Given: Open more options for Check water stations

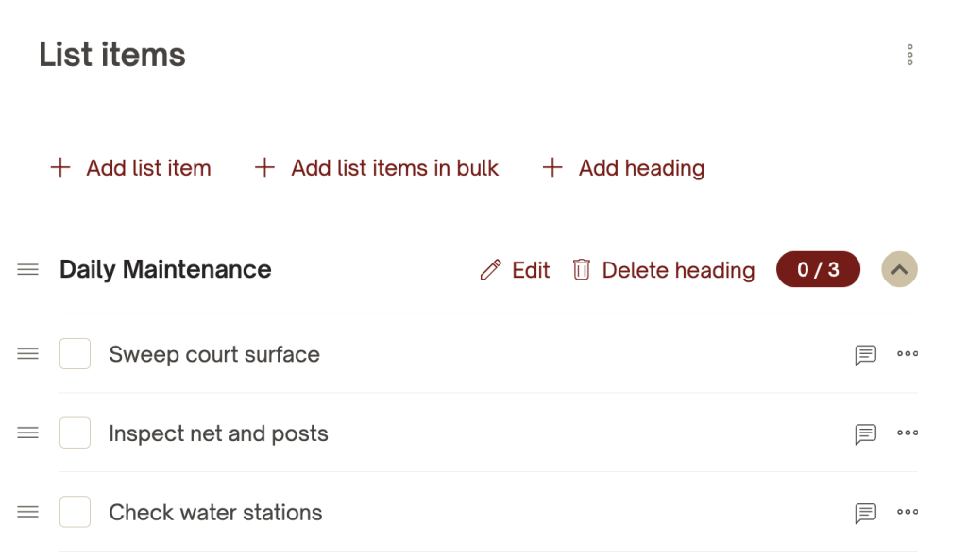Looking at the screenshot, I should point(908,513).
